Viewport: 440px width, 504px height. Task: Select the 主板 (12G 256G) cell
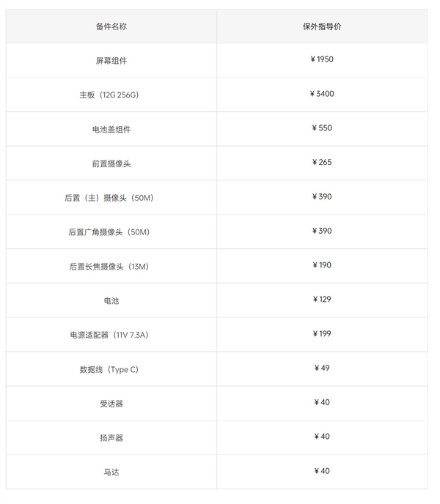coord(111,95)
